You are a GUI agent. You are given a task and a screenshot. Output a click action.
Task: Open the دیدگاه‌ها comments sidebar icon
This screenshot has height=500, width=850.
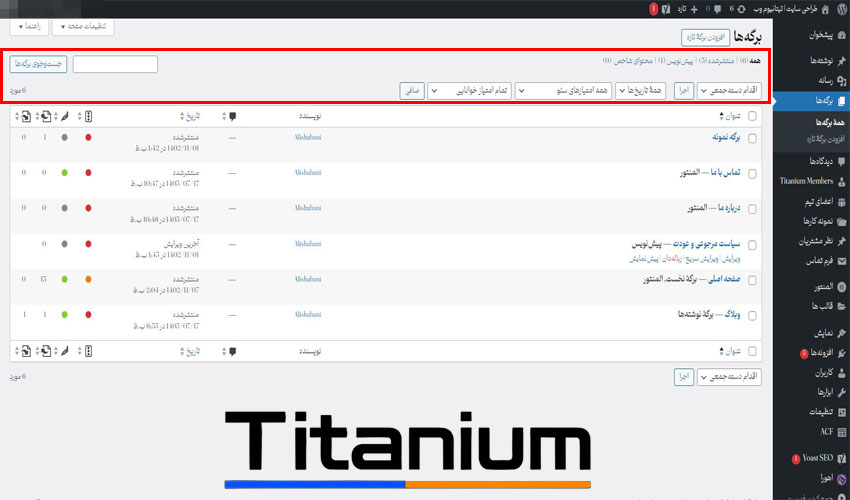841,162
